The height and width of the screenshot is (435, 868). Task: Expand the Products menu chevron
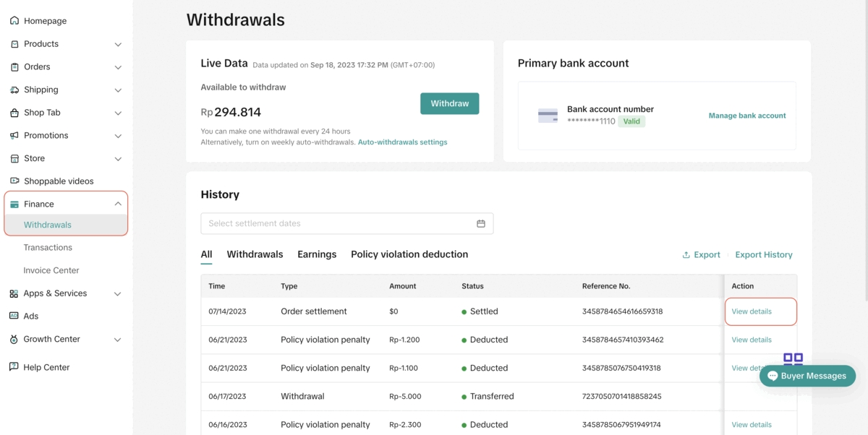118,44
